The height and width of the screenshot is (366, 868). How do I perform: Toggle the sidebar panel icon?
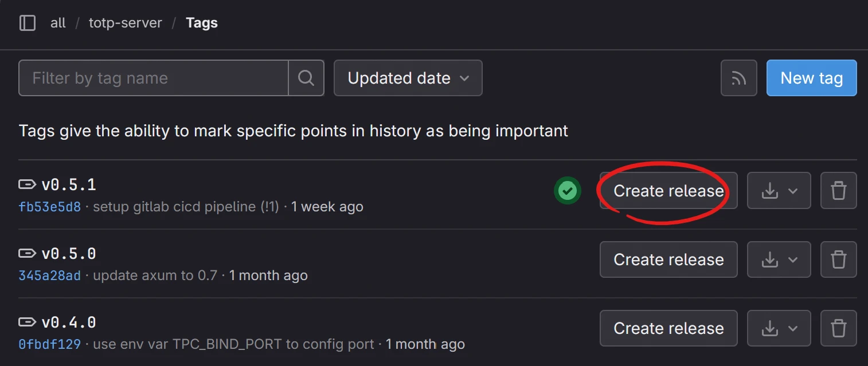28,23
